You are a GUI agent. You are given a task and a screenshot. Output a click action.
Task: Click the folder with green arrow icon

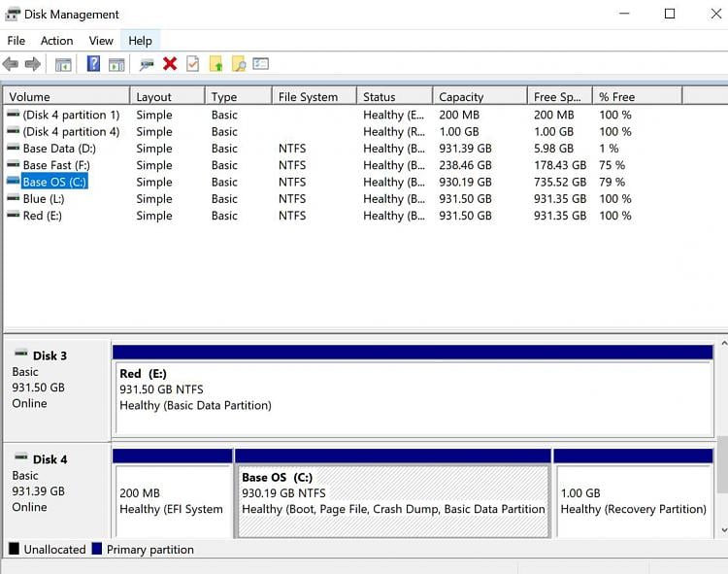click(x=215, y=64)
